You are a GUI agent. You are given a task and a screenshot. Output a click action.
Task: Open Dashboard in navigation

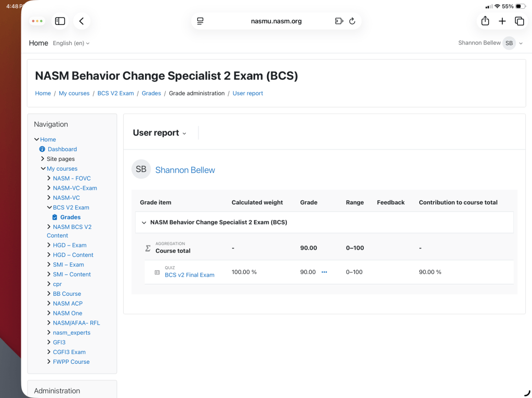pyautogui.click(x=62, y=149)
